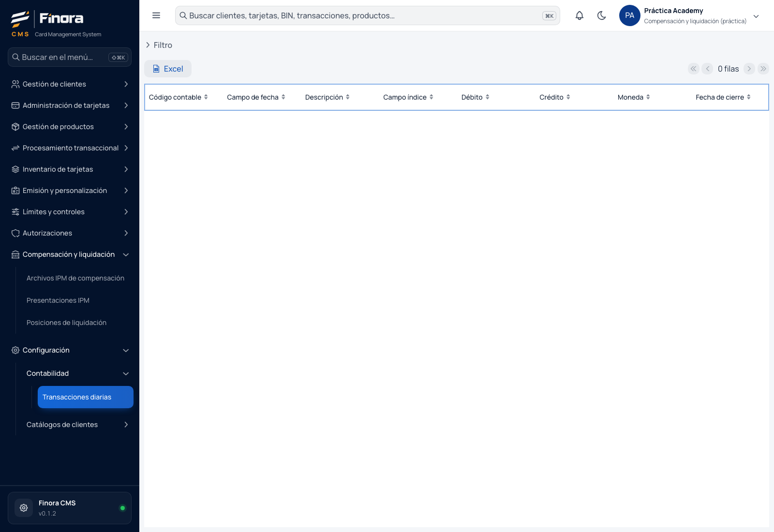Viewport: 774px width, 532px height.
Task: Go to previous page of results
Action: tap(707, 69)
